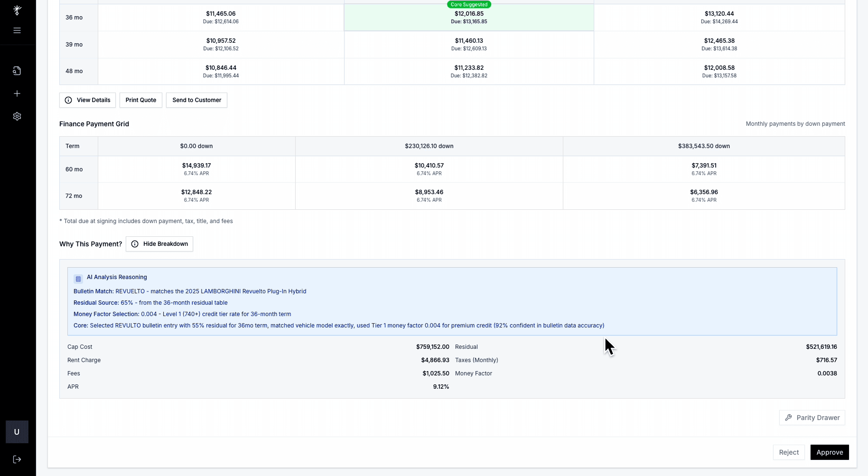Viewport: 868px width, 476px height.
Task: Click Bulletin Match reasoning line
Action: [x=190, y=291]
